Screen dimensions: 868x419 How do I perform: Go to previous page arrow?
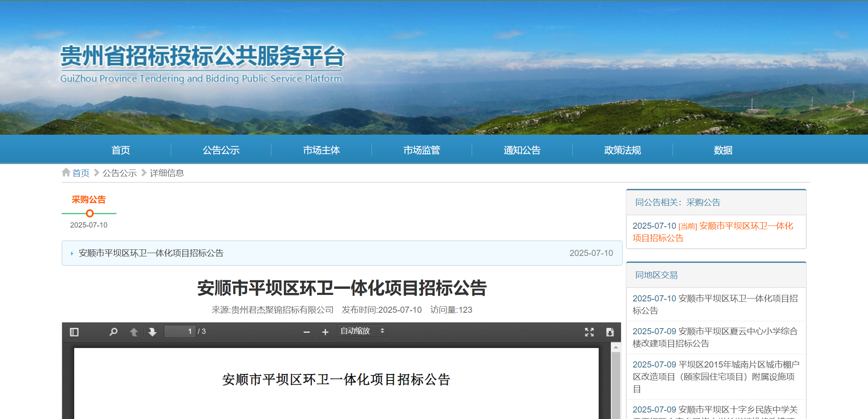click(x=134, y=332)
